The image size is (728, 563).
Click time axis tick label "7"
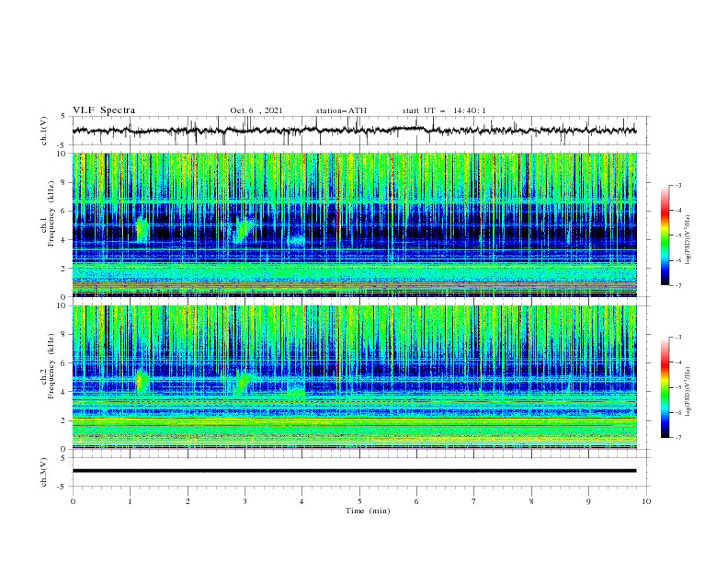click(474, 501)
